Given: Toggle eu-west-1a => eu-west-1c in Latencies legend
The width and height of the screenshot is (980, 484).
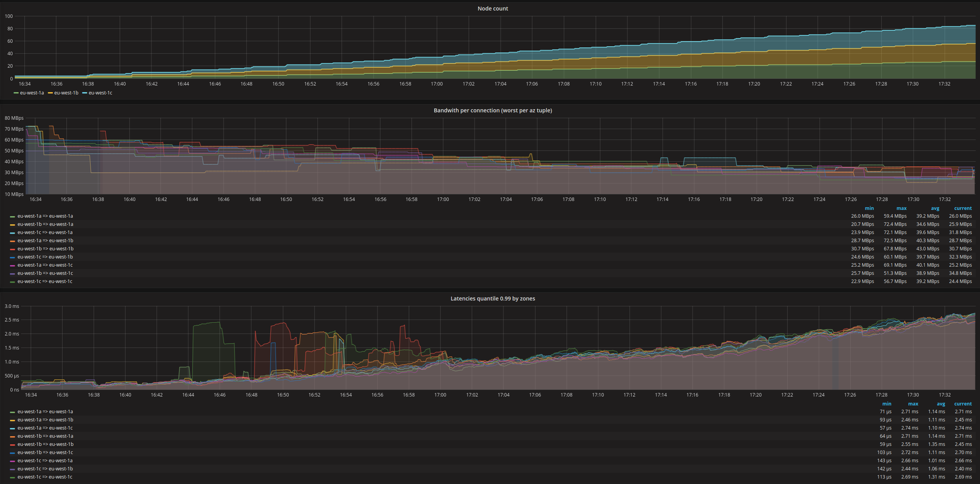Looking at the screenshot, I should (x=45, y=428).
